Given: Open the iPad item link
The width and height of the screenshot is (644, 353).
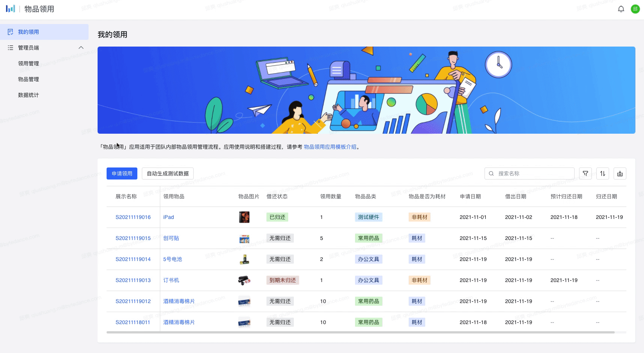Looking at the screenshot, I should click(169, 217).
